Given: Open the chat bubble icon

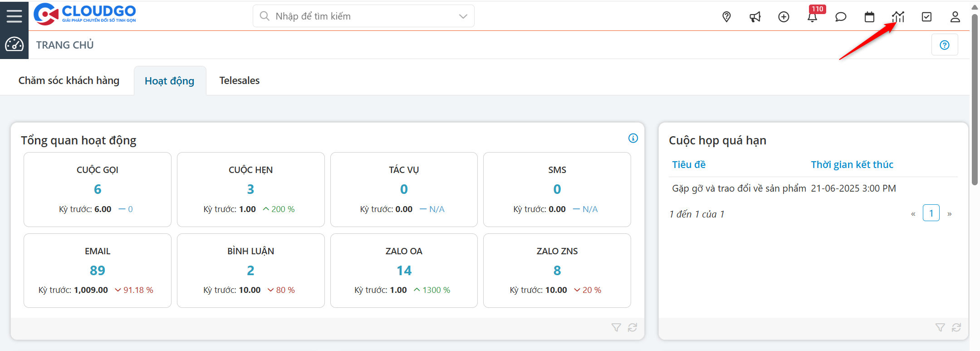Looking at the screenshot, I should point(841,17).
